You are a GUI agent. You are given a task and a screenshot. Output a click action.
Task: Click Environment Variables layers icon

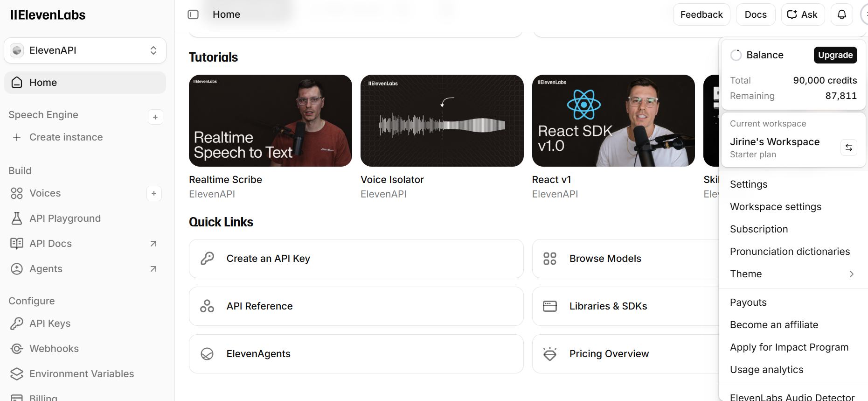click(17, 374)
